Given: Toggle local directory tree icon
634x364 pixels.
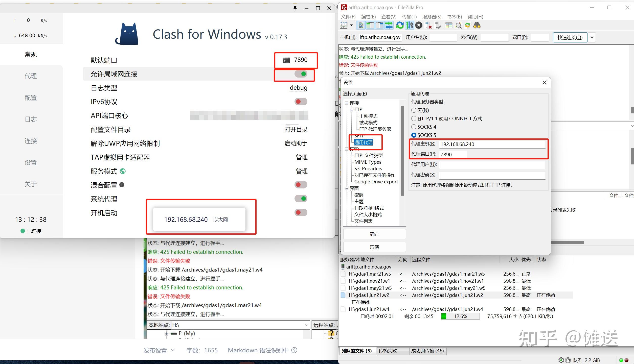Looking at the screenshot, I should coord(370,25).
